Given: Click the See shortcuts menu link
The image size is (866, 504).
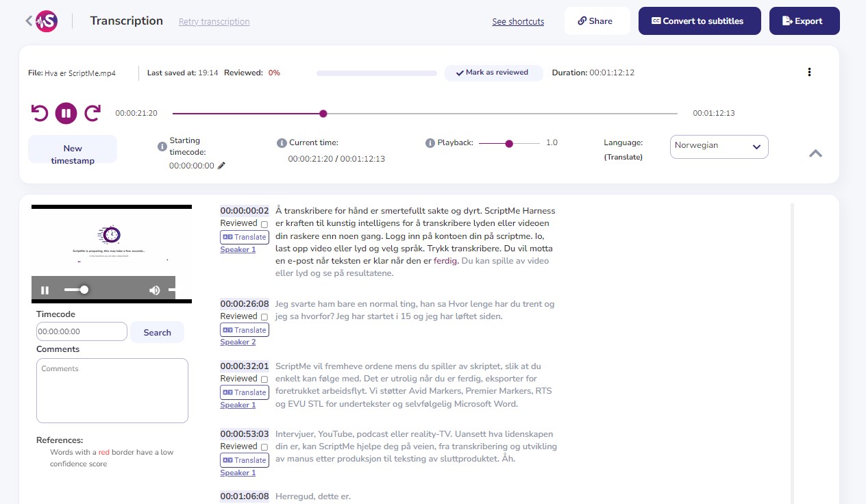Looking at the screenshot, I should 518,21.
